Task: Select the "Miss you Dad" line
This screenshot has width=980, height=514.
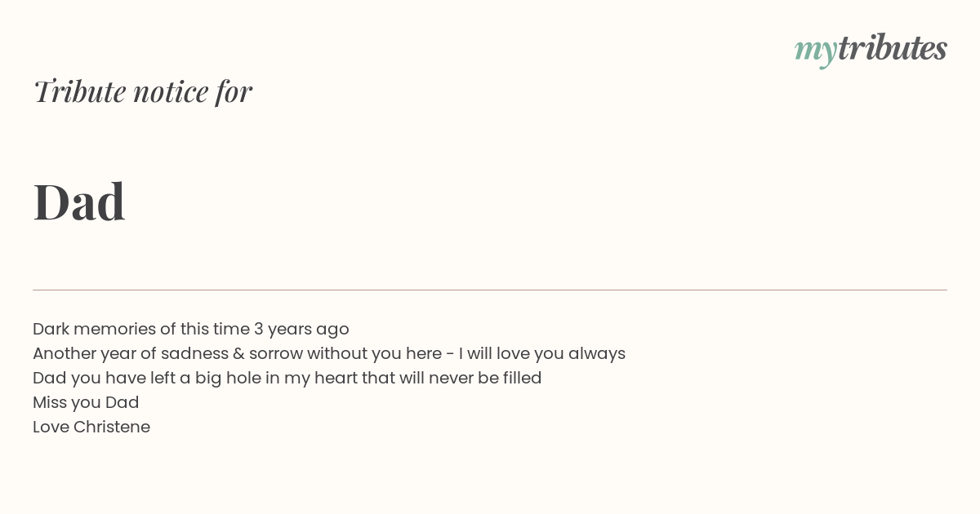Action: click(86, 402)
